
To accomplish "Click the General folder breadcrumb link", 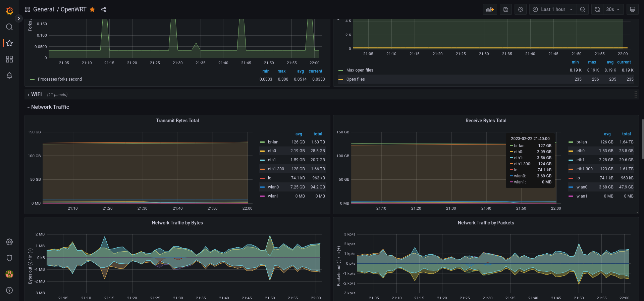I will tap(43, 9).
